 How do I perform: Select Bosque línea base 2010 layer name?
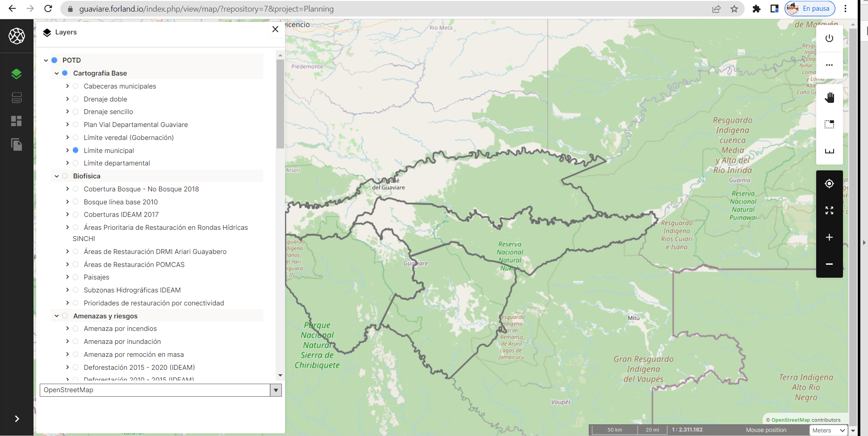click(x=121, y=202)
